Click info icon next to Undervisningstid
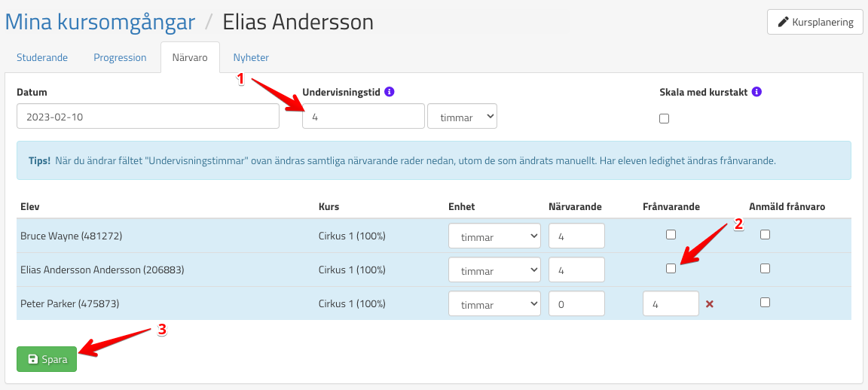 390,92
